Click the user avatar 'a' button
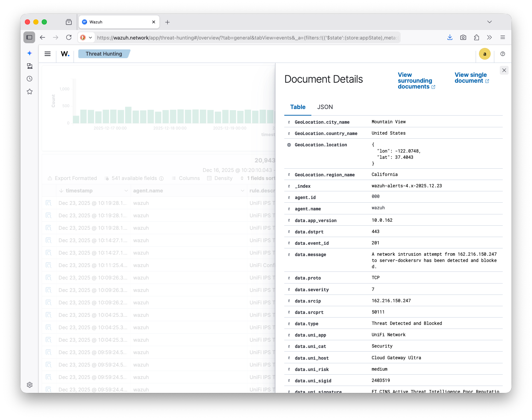Screen dimensions: 532x420 (x=484, y=54)
